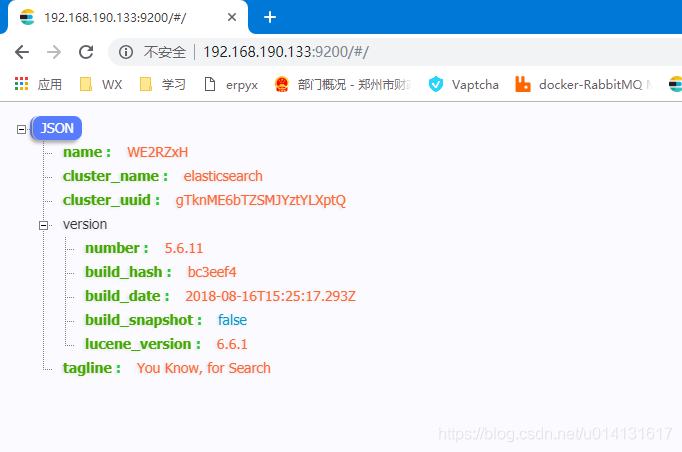Screen dimensions: 682x452
Task: Select the 192.168.190.133:9200/#/ browser tab
Action: [x=126, y=17]
